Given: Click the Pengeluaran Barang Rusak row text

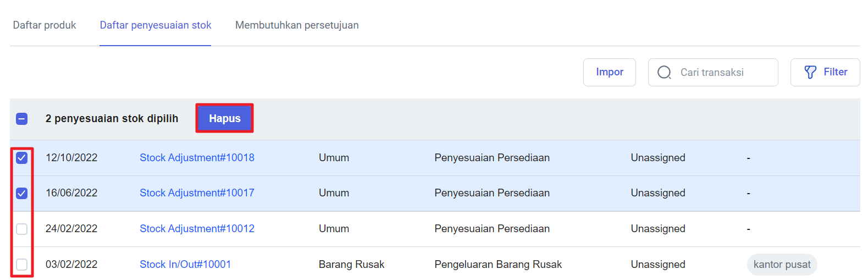Looking at the screenshot, I should 498,265.
